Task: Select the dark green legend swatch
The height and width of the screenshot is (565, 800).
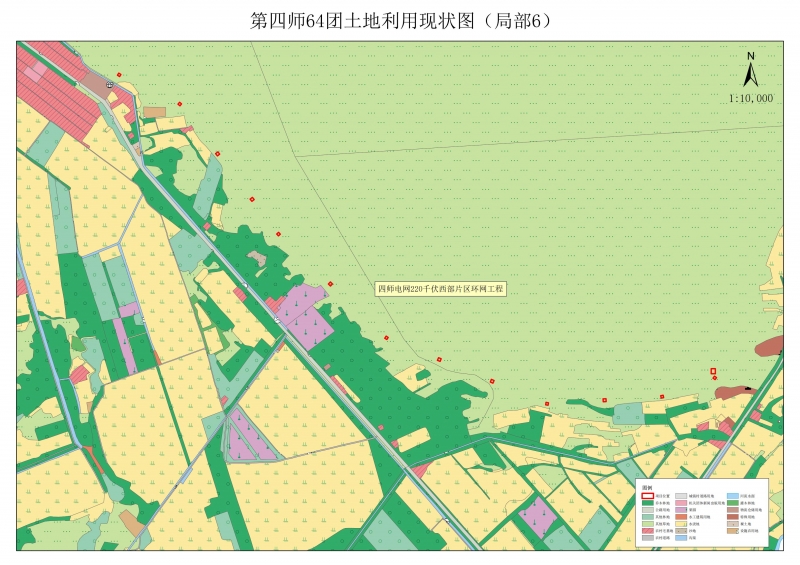Action: tap(647, 503)
